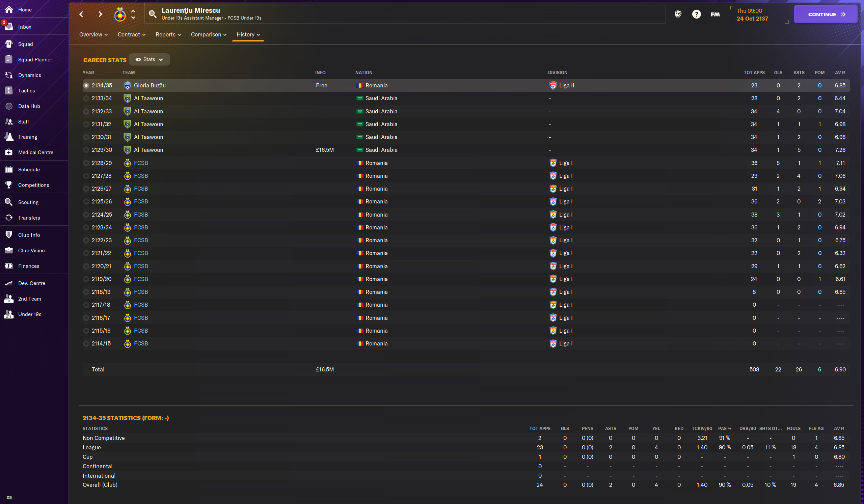This screenshot has height=504, width=864.
Task: Open FCSB link in 2128/29 row
Action: point(141,163)
